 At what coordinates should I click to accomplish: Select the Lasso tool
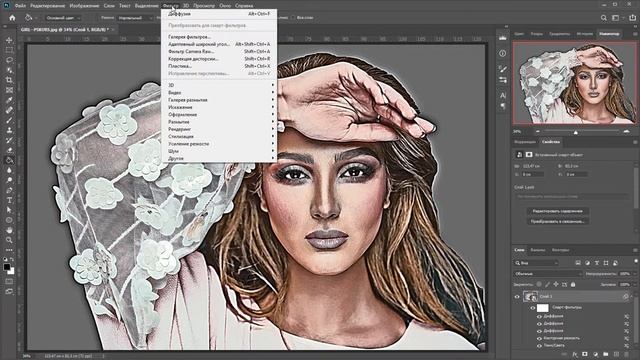(x=9, y=60)
